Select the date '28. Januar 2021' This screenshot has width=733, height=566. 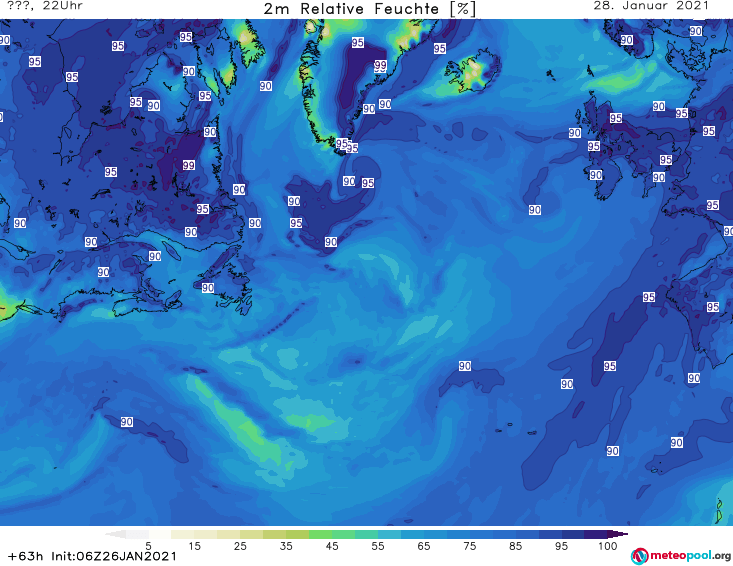click(x=651, y=6)
